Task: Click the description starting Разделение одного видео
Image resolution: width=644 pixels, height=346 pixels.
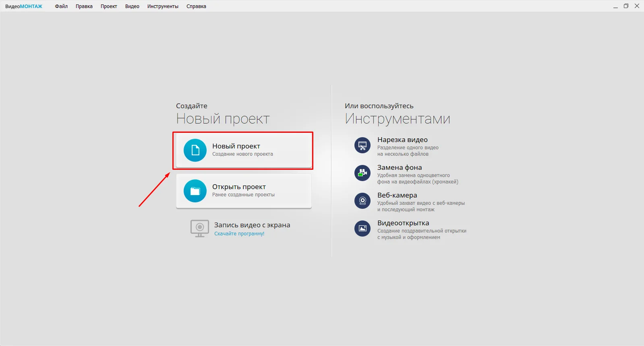Action: click(x=408, y=151)
